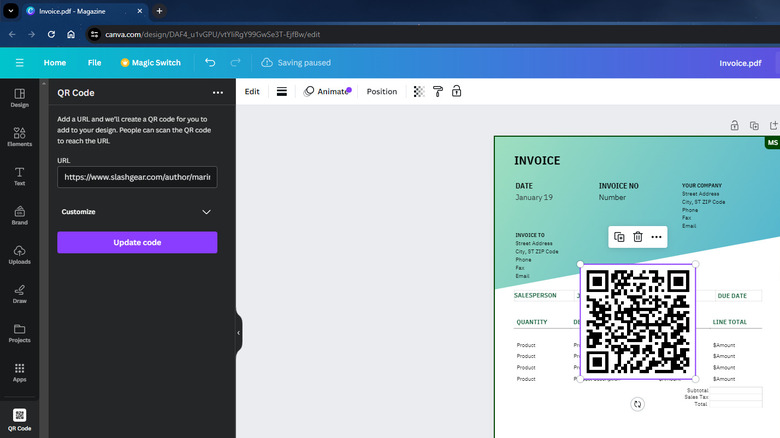The width and height of the screenshot is (780, 438).
Task: Duplicate the QR code element
Action: pyautogui.click(x=619, y=237)
